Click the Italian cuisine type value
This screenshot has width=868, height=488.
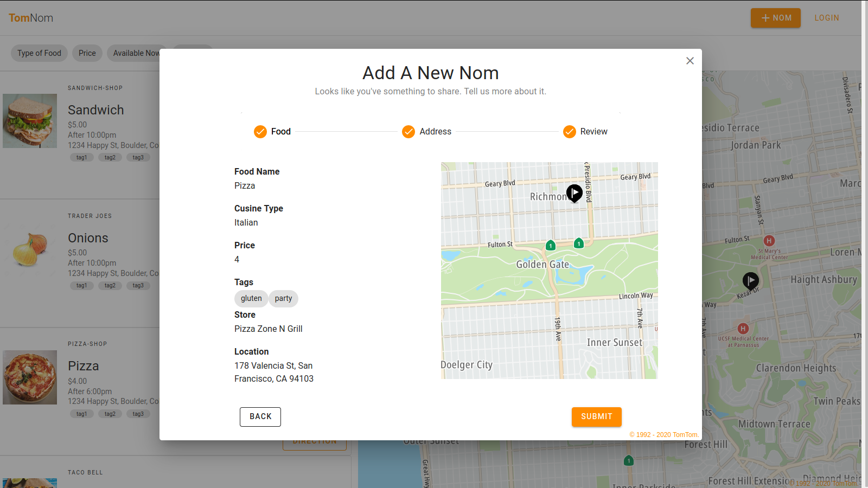(x=246, y=223)
